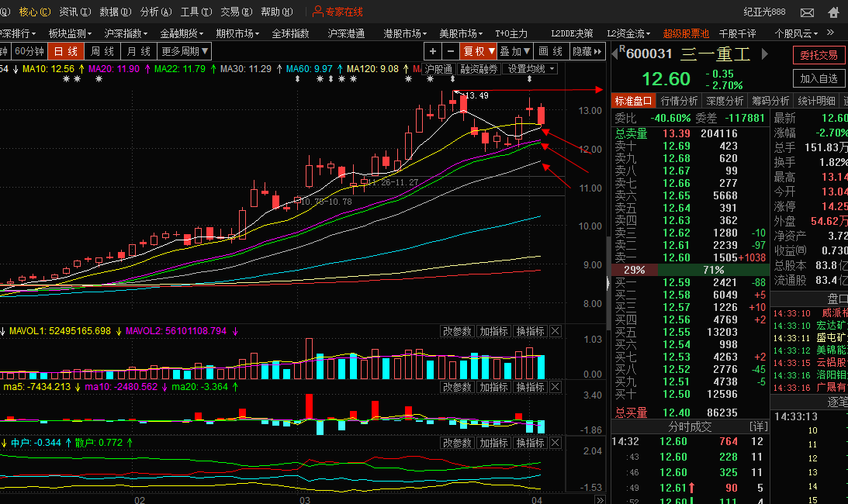848x504 pixels.
Task: Expand the 设置均线 dropdown
Action: pyautogui.click(x=531, y=69)
